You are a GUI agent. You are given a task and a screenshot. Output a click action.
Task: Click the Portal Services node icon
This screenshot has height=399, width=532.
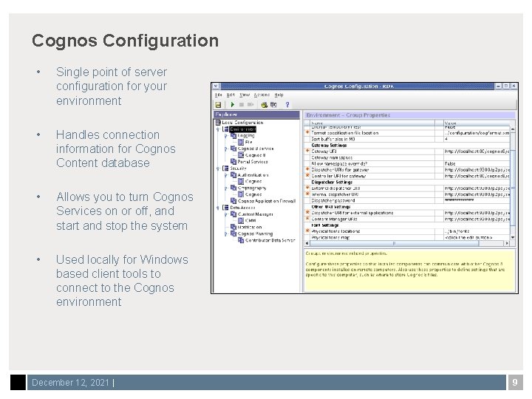tap(233, 162)
